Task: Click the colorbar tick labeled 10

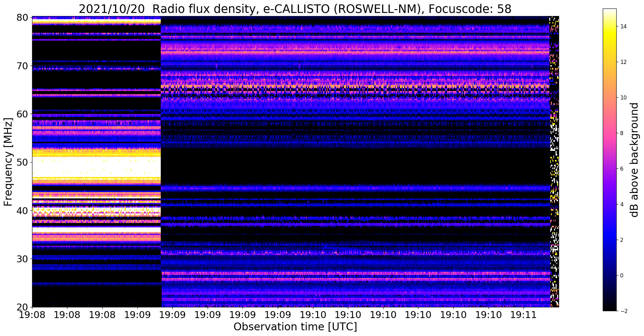Action: [x=623, y=98]
